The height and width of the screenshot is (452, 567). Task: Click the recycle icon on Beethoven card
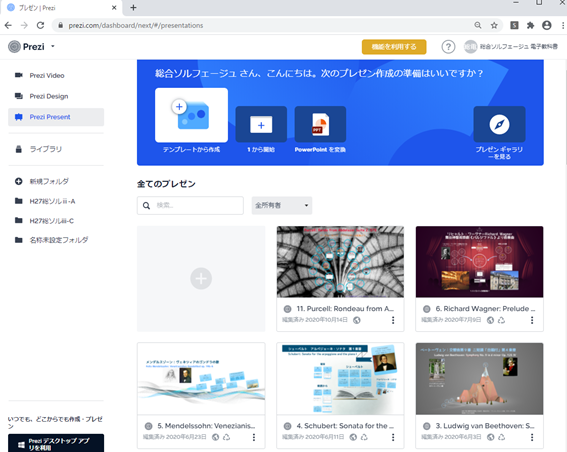pos(501,437)
